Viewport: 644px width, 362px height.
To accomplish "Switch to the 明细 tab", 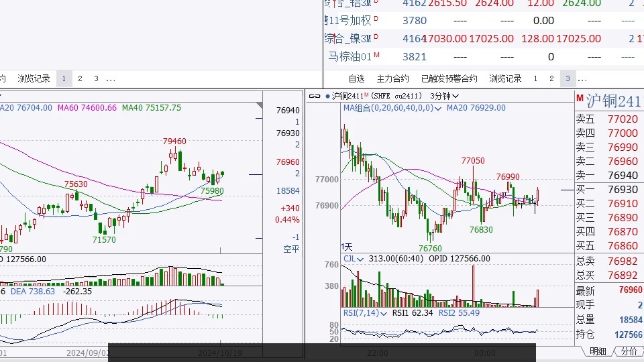I will pos(597,351).
